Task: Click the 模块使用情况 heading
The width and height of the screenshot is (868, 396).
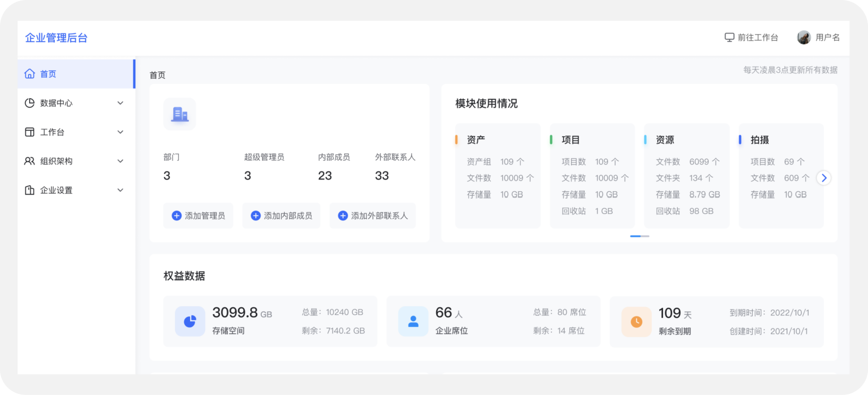Action: [487, 104]
